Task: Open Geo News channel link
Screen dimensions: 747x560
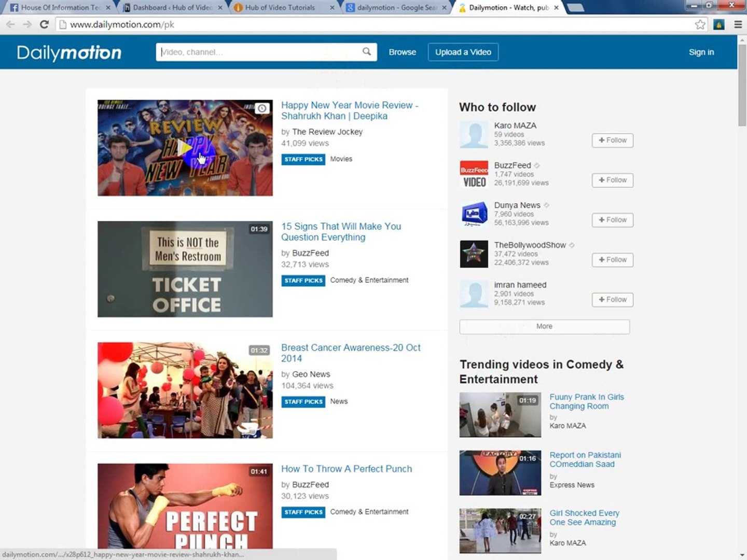Action: 311,374
